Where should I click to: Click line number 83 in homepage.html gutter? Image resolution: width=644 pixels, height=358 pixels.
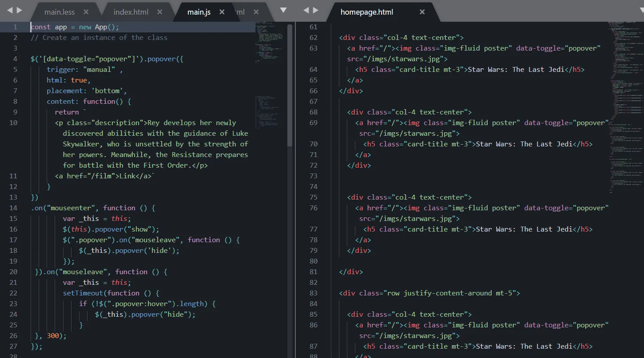(x=314, y=293)
